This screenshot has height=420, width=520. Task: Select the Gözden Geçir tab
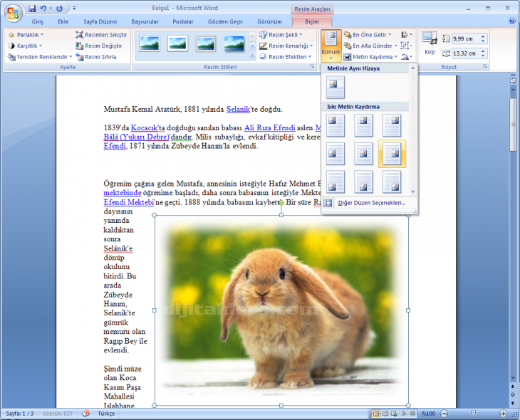pos(225,21)
